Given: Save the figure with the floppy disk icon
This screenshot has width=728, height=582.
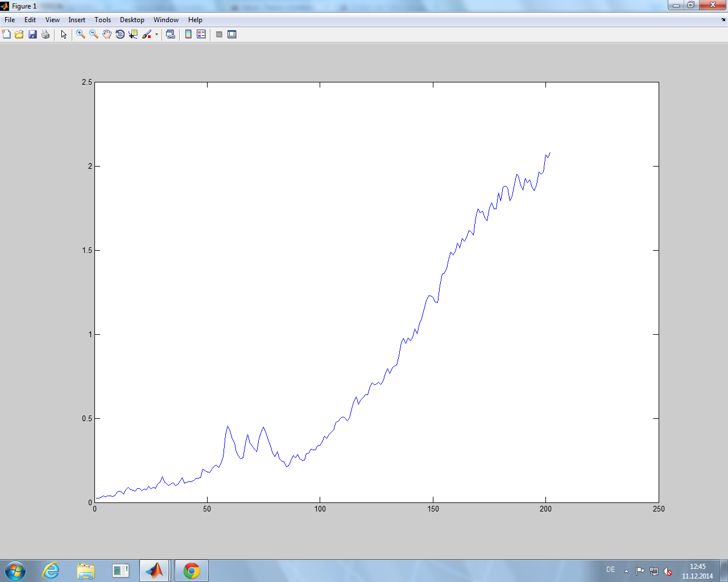Looking at the screenshot, I should tap(32, 35).
